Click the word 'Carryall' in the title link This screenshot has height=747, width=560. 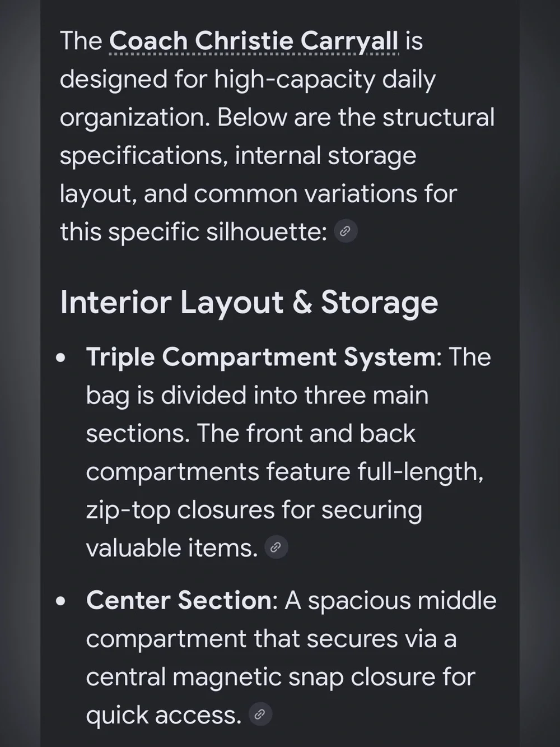349,41
